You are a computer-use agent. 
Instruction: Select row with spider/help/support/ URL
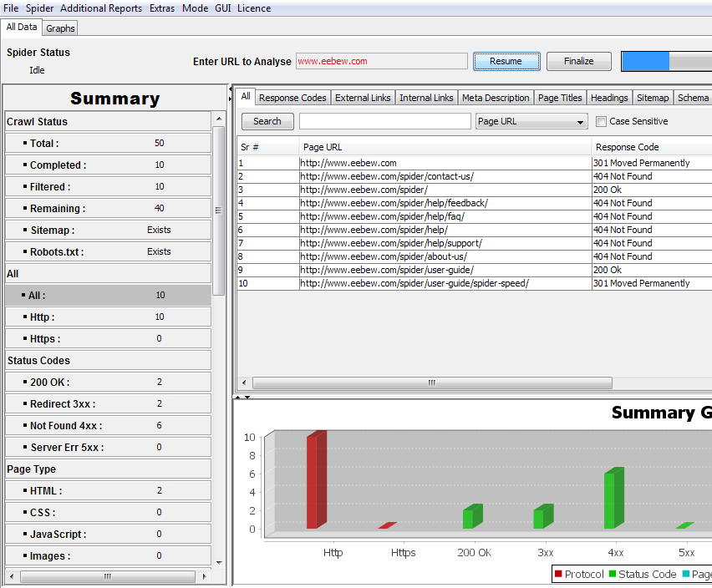click(x=475, y=243)
